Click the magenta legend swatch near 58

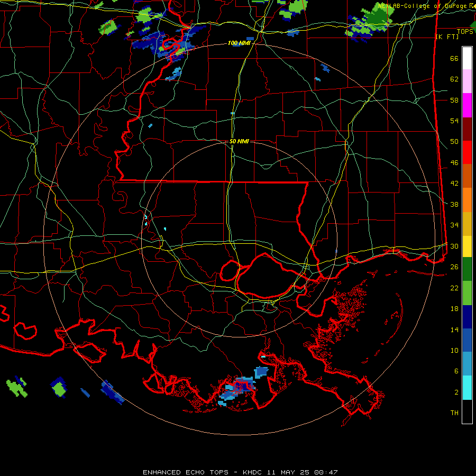(x=467, y=105)
